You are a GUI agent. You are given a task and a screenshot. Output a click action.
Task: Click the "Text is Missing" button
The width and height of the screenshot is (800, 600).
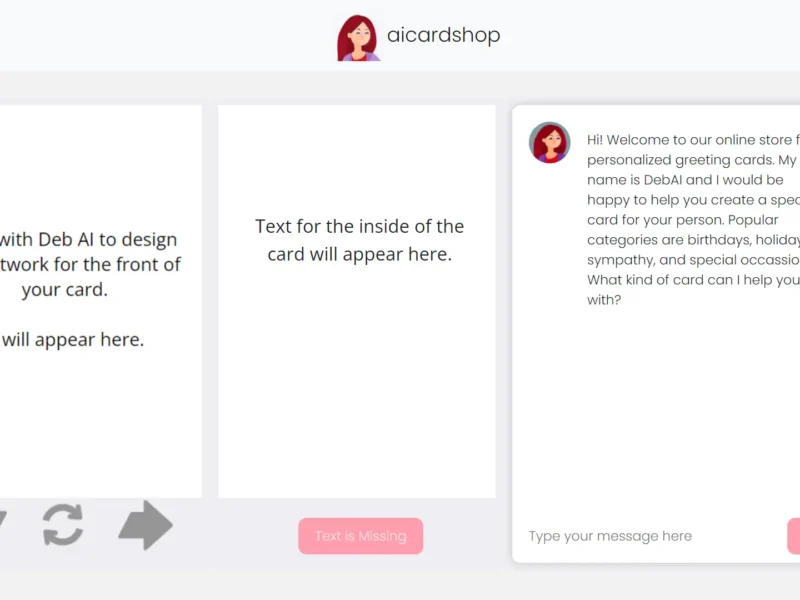point(360,536)
